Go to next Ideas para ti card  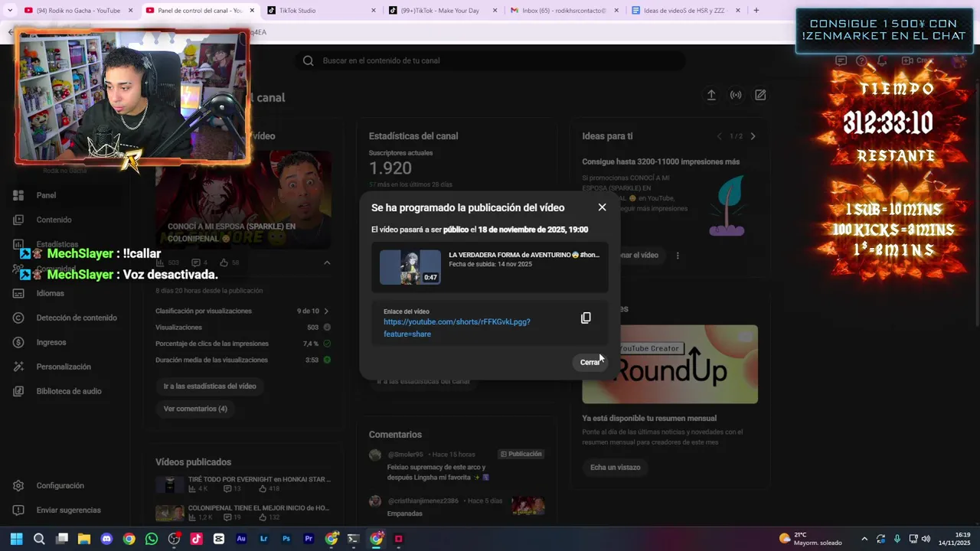coord(753,136)
